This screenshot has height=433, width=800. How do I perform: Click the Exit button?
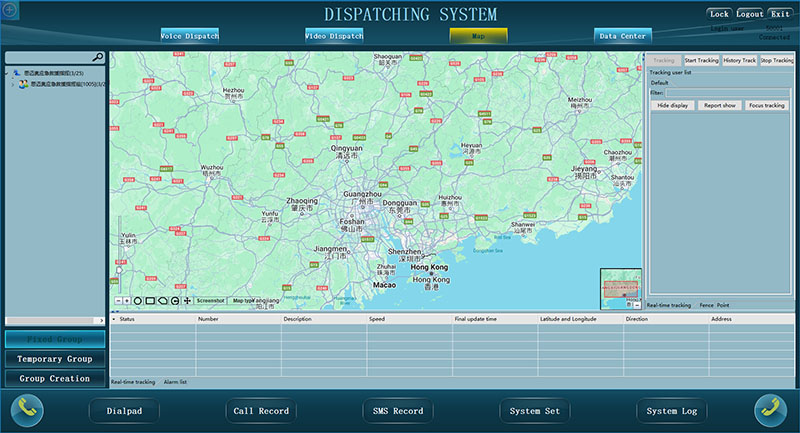pyautogui.click(x=780, y=14)
